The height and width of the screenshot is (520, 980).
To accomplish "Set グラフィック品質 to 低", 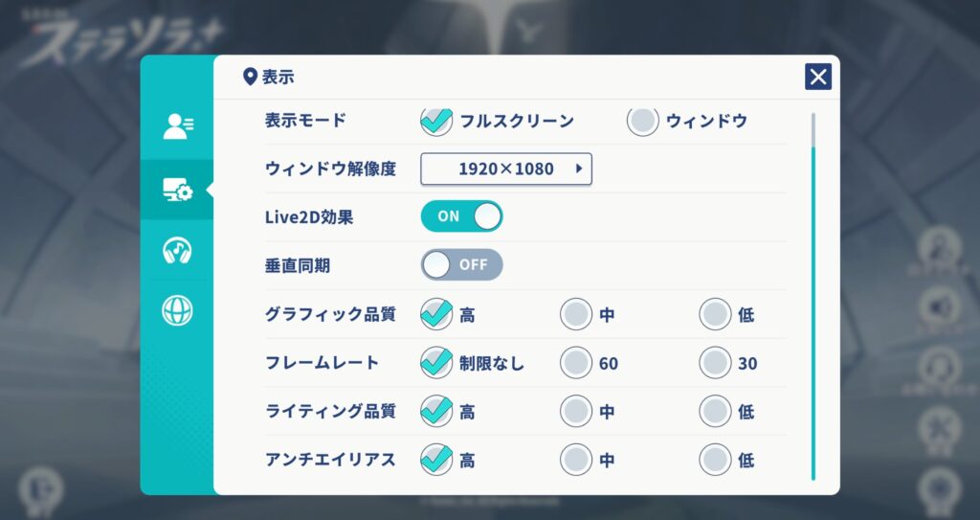I will tap(715, 314).
